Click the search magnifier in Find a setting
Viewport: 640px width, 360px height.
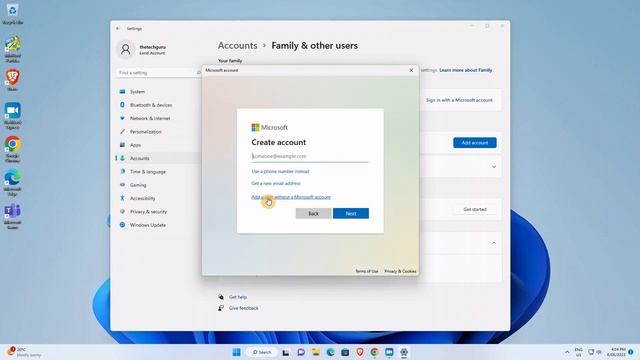click(x=198, y=73)
